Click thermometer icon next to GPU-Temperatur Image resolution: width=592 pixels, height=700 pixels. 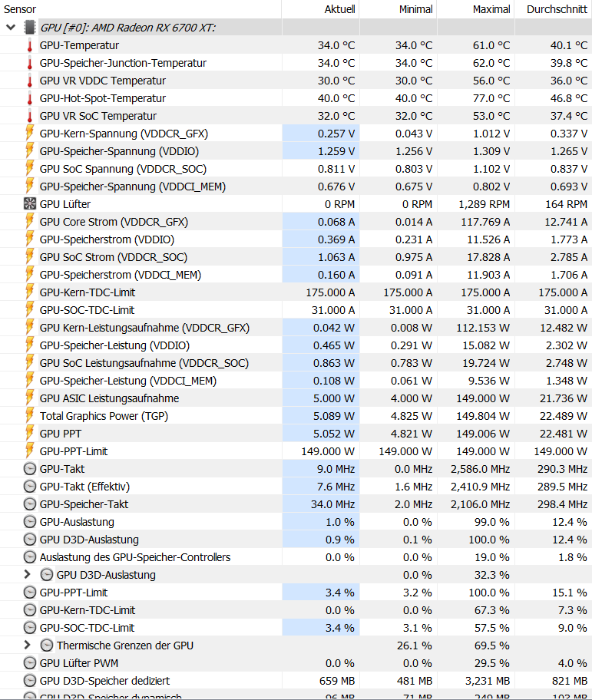30,45
